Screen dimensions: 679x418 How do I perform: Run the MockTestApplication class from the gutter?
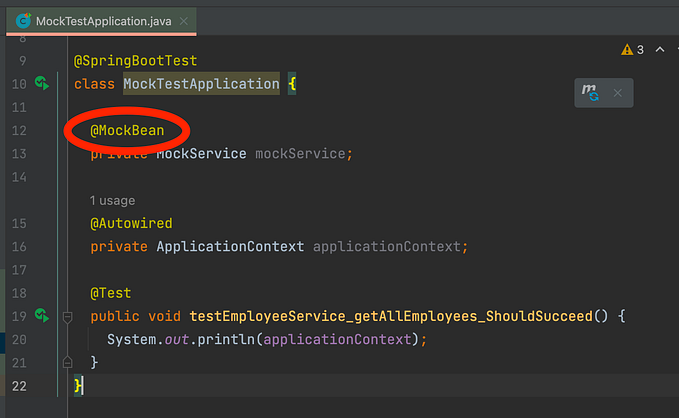click(42, 83)
